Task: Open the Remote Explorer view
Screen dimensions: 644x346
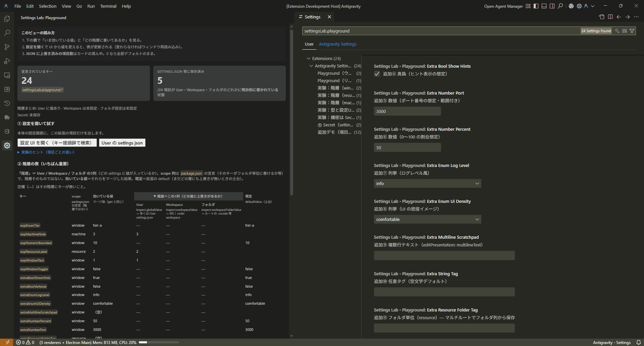Action: click(7, 75)
